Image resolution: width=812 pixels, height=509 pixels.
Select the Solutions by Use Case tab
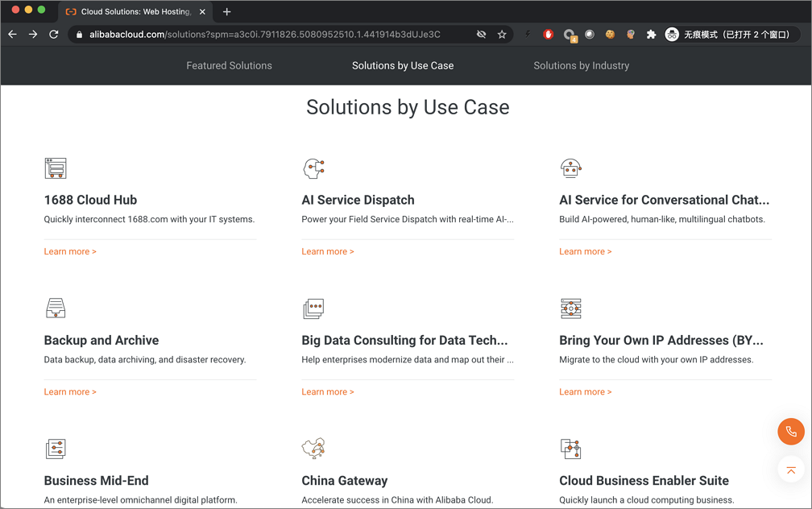tap(403, 66)
